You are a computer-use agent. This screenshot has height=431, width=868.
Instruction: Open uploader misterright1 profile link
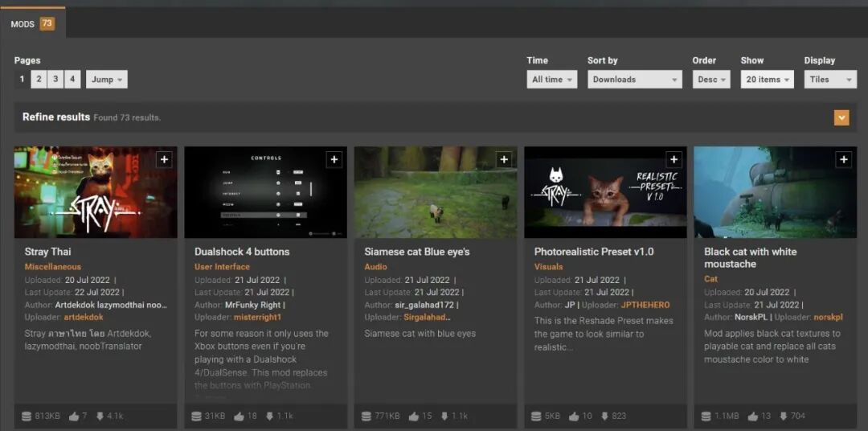(x=257, y=318)
